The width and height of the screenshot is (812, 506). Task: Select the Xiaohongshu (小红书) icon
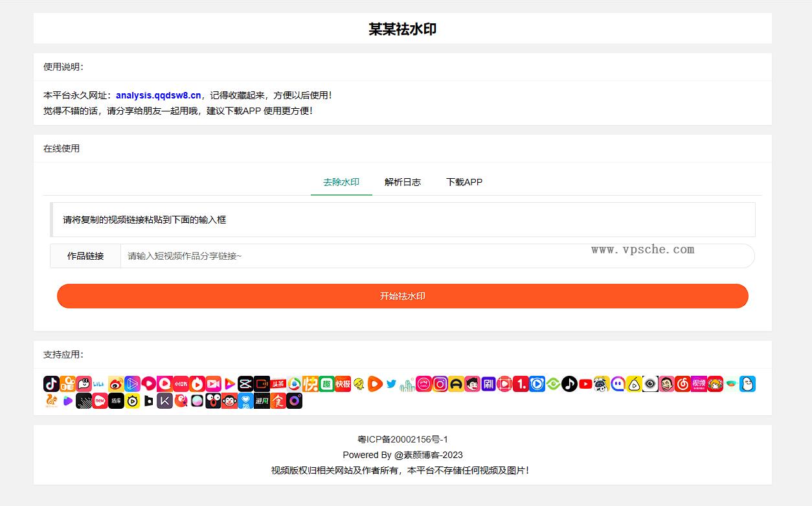tap(181, 384)
